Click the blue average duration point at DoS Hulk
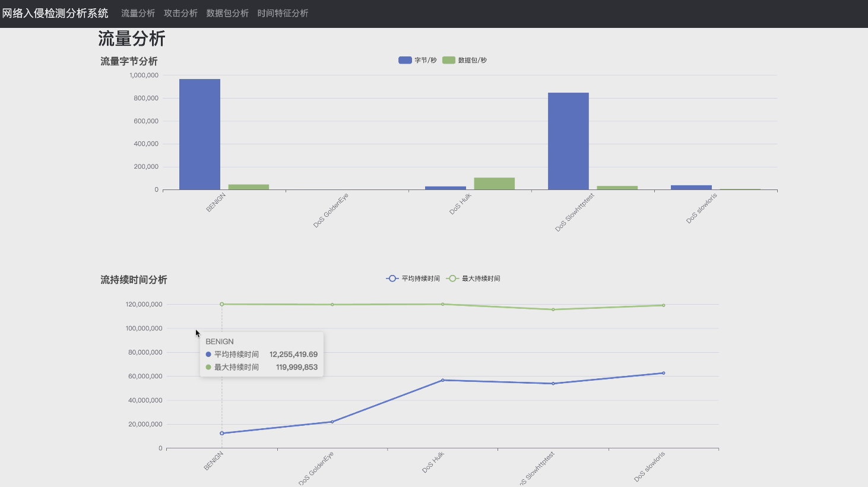Image resolution: width=868 pixels, height=487 pixels. [x=443, y=380]
